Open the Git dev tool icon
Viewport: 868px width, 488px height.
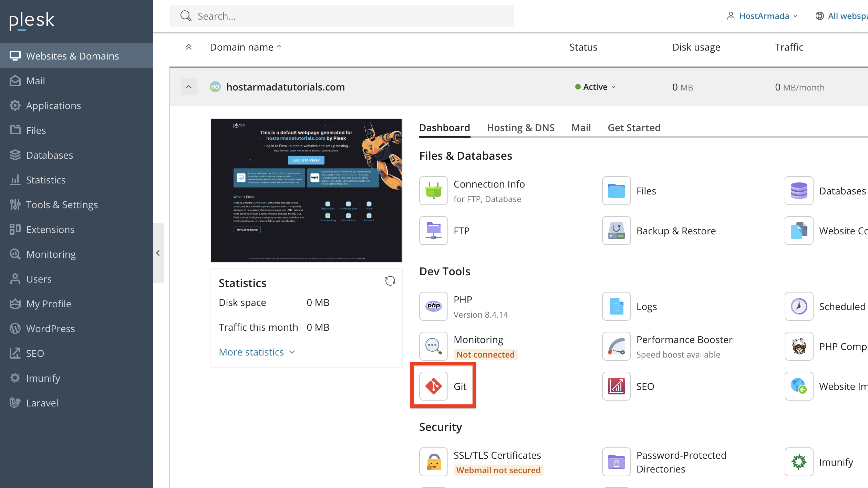tap(433, 386)
